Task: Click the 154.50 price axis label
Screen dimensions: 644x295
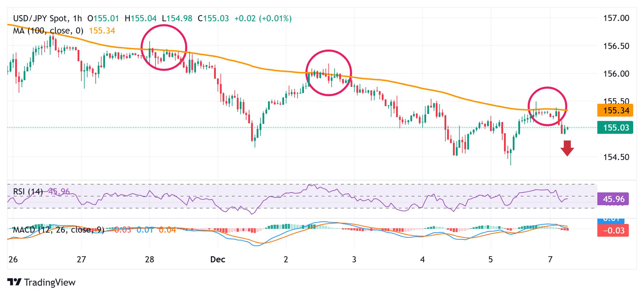Action: pyautogui.click(x=616, y=157)
